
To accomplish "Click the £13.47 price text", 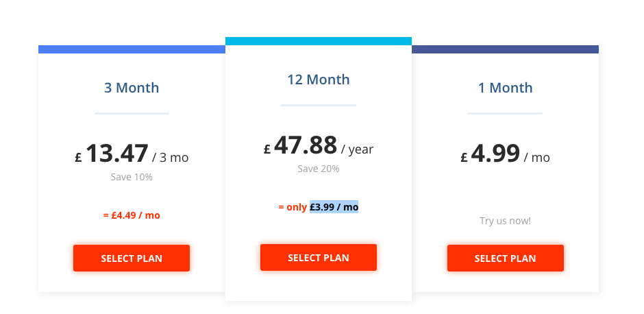I will pyautogui.click(x=111, y=154).
